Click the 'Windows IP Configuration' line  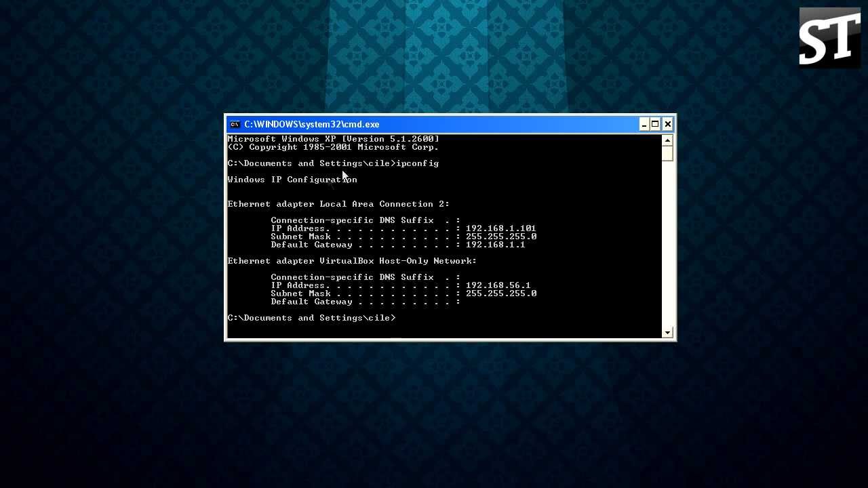[x=292, y=180]
